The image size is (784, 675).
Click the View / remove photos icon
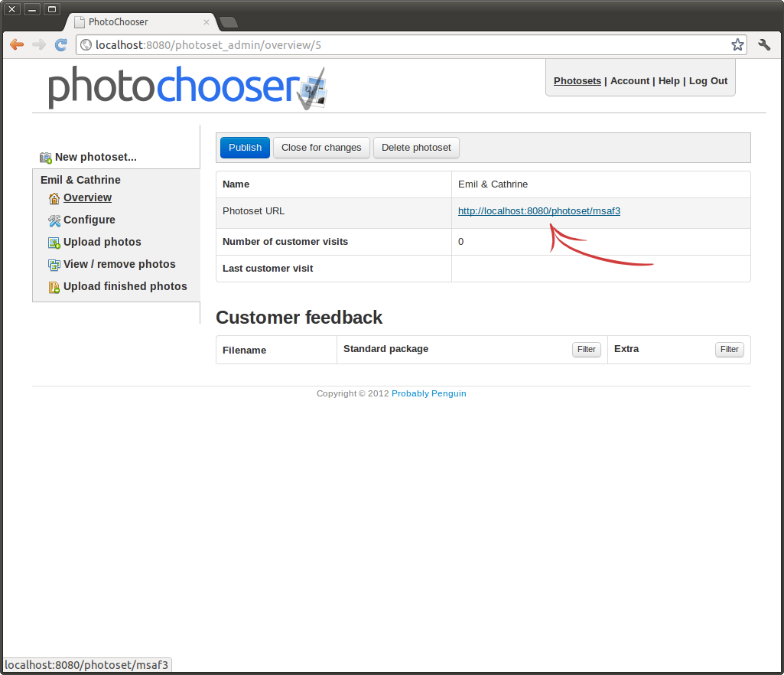coord(54,265)
